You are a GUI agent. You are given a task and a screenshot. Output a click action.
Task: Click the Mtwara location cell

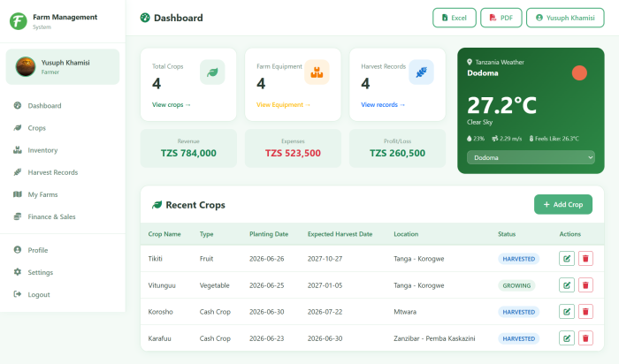[x=405, y=312]
